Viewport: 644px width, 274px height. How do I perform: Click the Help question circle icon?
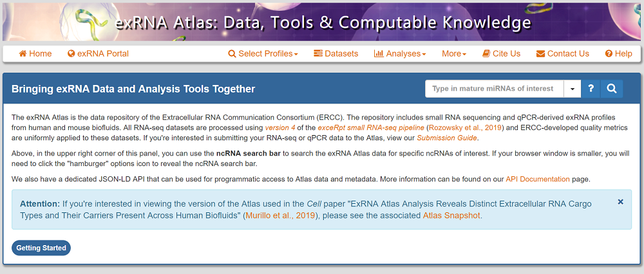click(x=609, y=54)
